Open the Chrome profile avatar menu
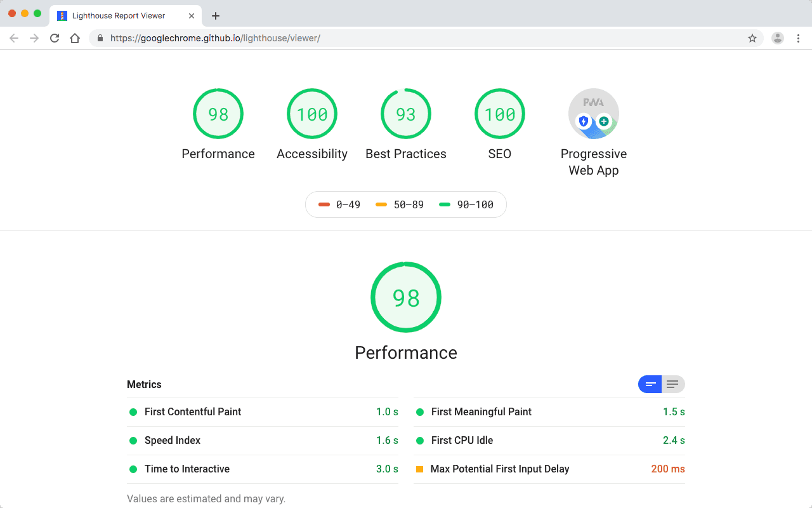The height and width of the screenshot is (508, 812). pyautogui.click(x=778, y=38)
